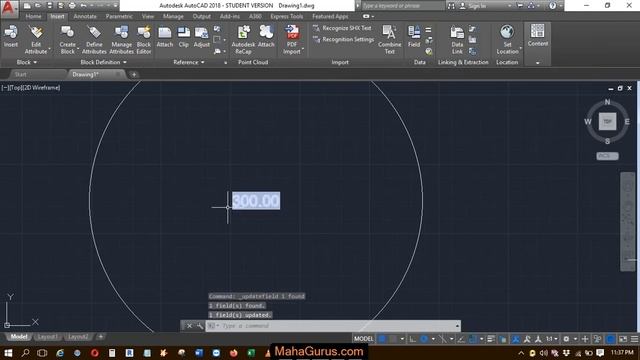640x360 pixels.
Task: Switch to the Home ribbon tab
Action: tap(33, 16)
